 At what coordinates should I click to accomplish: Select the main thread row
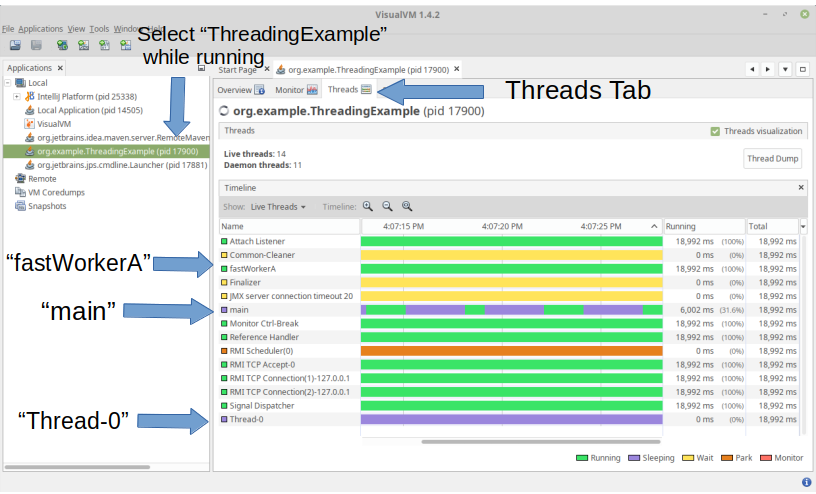click(x=509, y=310)
